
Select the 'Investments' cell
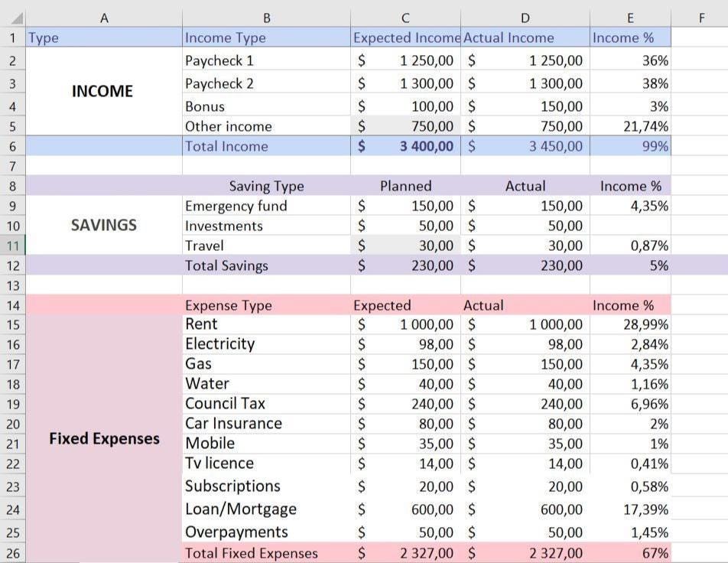click(266, 226)
